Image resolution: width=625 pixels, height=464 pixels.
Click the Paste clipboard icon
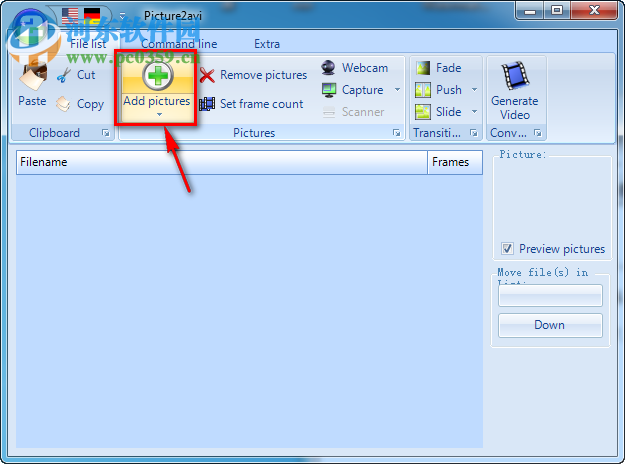33,77
